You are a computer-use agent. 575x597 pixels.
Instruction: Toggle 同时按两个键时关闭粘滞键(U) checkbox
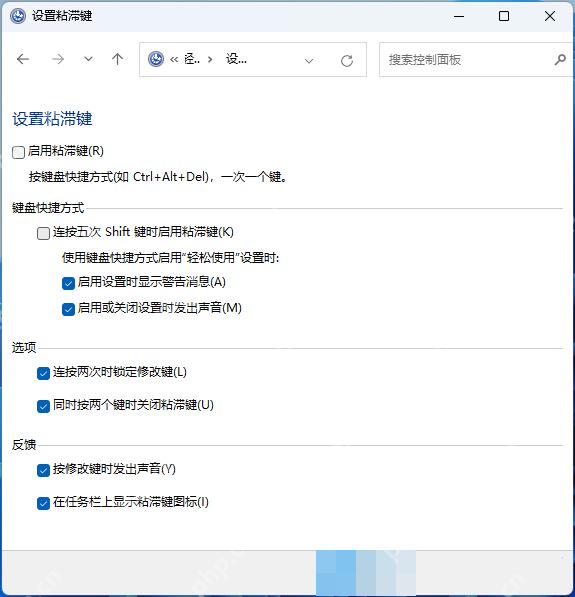(x=43, y=406)
